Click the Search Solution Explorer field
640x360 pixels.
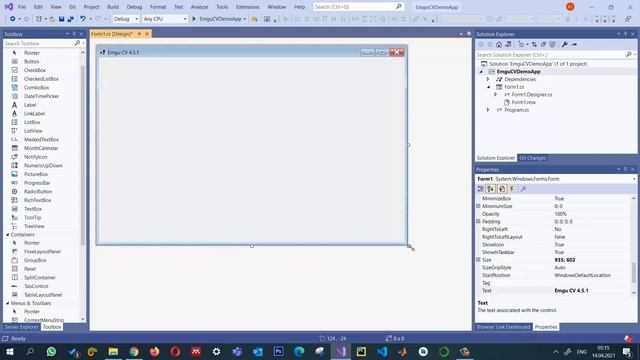(551, 55)
